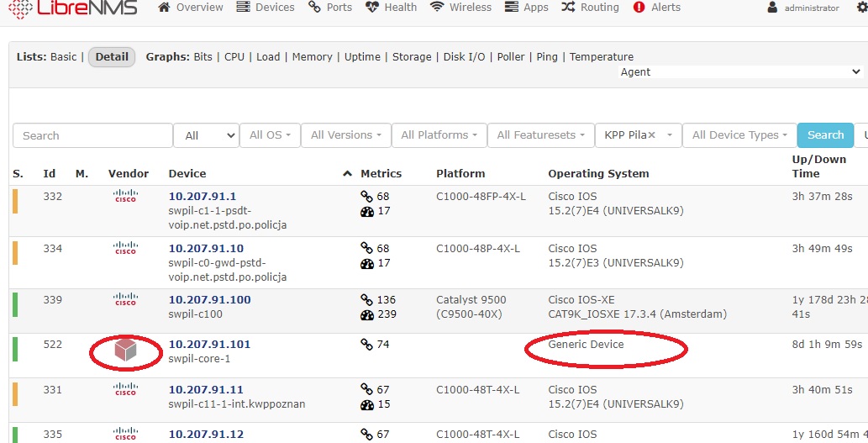Click the administrator user icon
Viewport: 868px width, 443px height.
point(772,8)
